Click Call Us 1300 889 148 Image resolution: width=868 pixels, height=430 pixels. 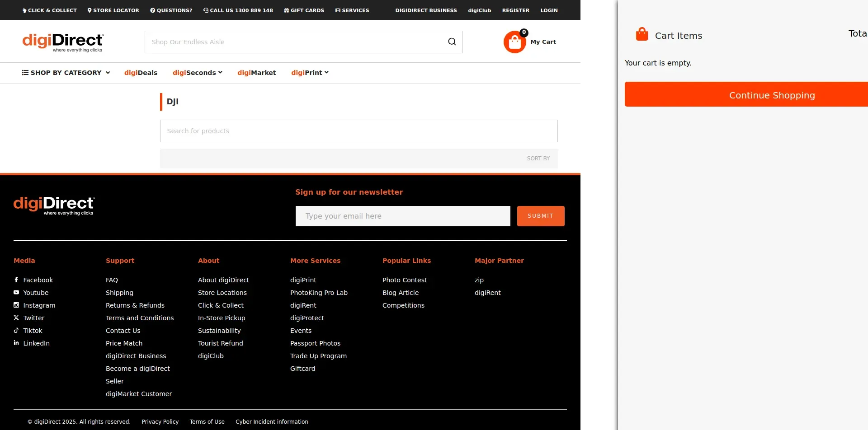[x=238, y=10]
